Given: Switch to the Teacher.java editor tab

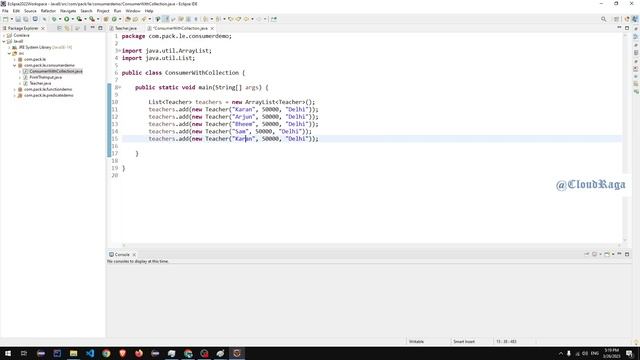Looking at the screenshot, I should (x=126, y=28).
